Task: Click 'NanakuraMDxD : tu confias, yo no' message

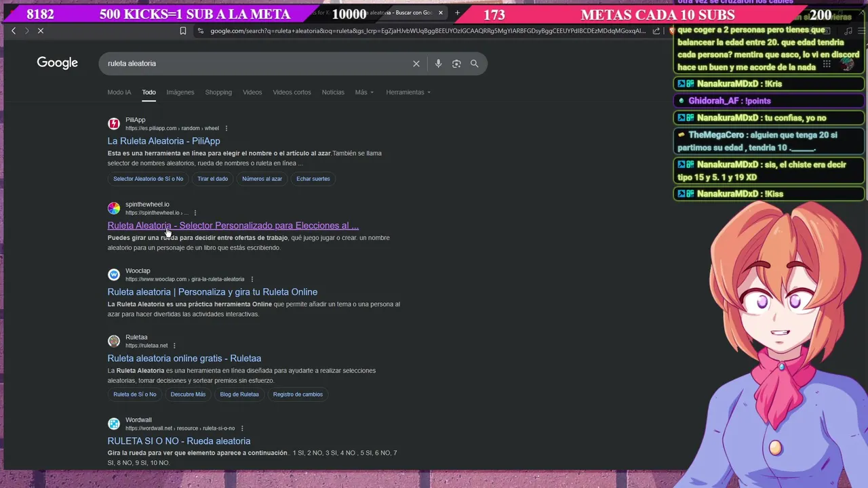Action: coord(769,118)
